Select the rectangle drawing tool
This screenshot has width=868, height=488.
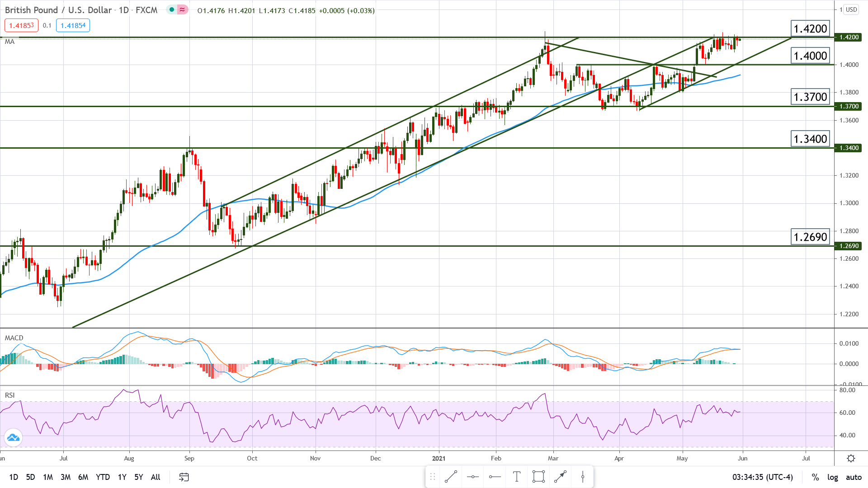pos(538,477)
